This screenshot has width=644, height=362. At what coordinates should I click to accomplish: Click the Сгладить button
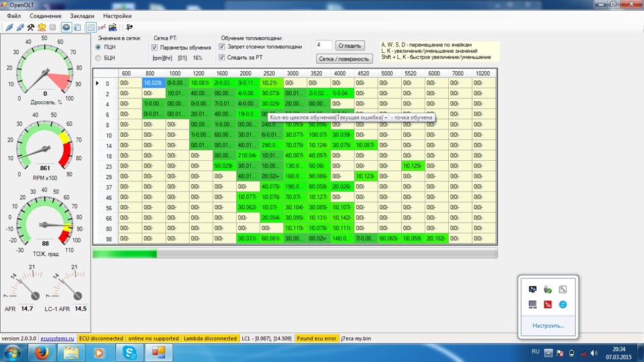click(350, 46)
